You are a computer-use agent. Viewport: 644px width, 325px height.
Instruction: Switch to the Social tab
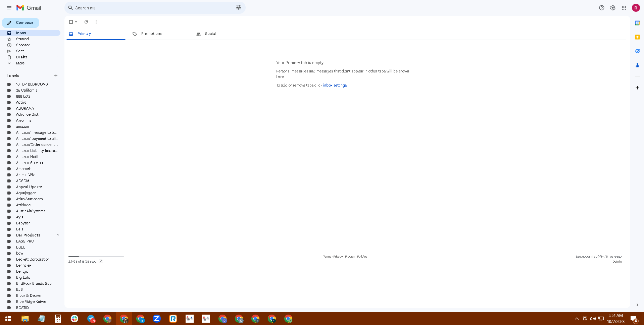[x=224, y=34]
